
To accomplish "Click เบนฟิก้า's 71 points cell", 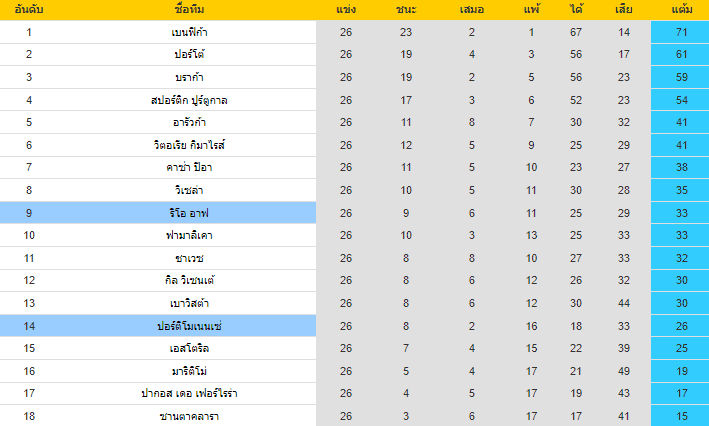I will click(x=679, y=32).
